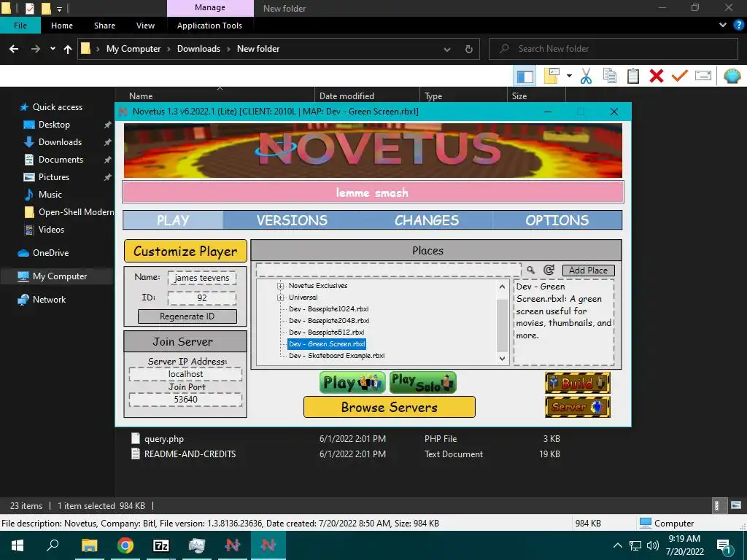This screenshot has width=747, height=560.
Task: Open Share ribbon tab
Action: click(104, 26)
